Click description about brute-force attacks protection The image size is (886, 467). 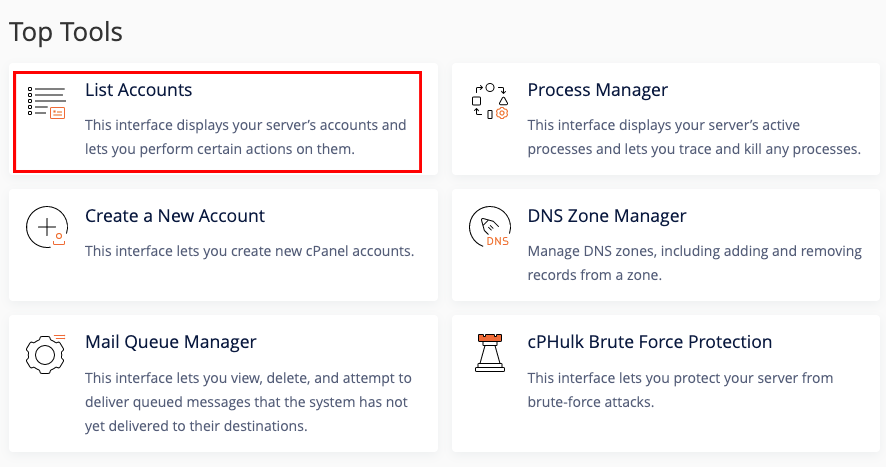680,390
